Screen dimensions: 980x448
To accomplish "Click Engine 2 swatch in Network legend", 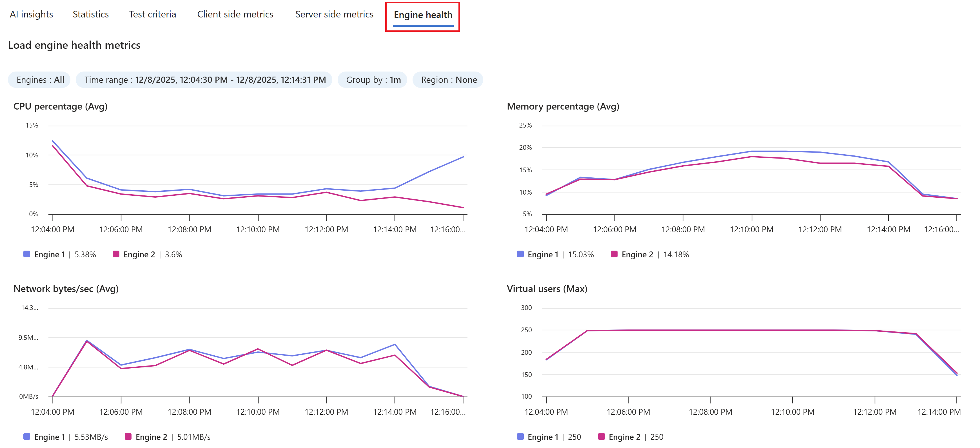I will click(x=128, y=436).
